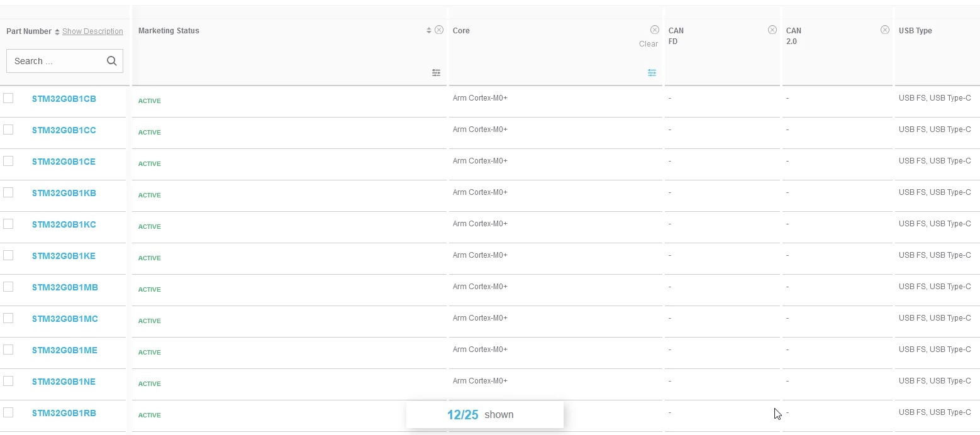980x435 pixels.
Task: Click the CAN FD column header label
Action: tap(676, 36)
